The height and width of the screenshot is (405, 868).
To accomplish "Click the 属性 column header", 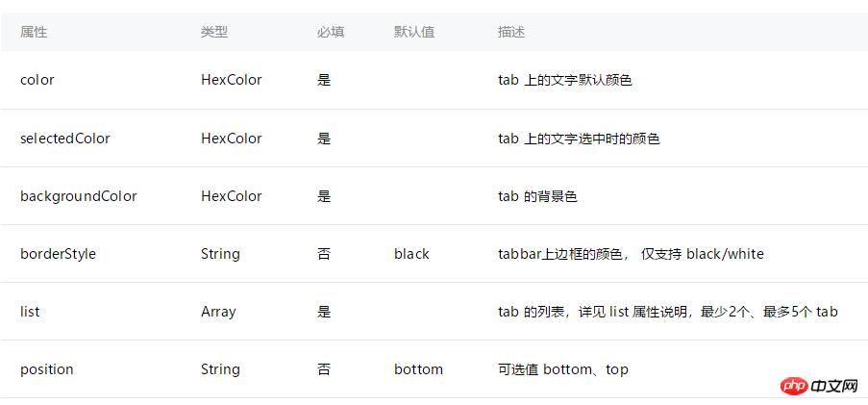I will (34, 32).
